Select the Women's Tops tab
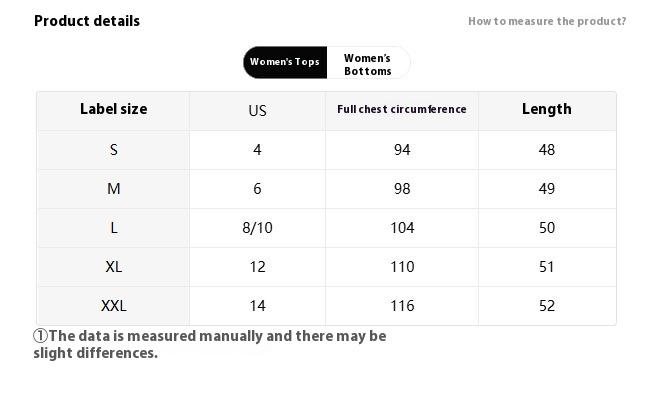 tap(285, 62)
